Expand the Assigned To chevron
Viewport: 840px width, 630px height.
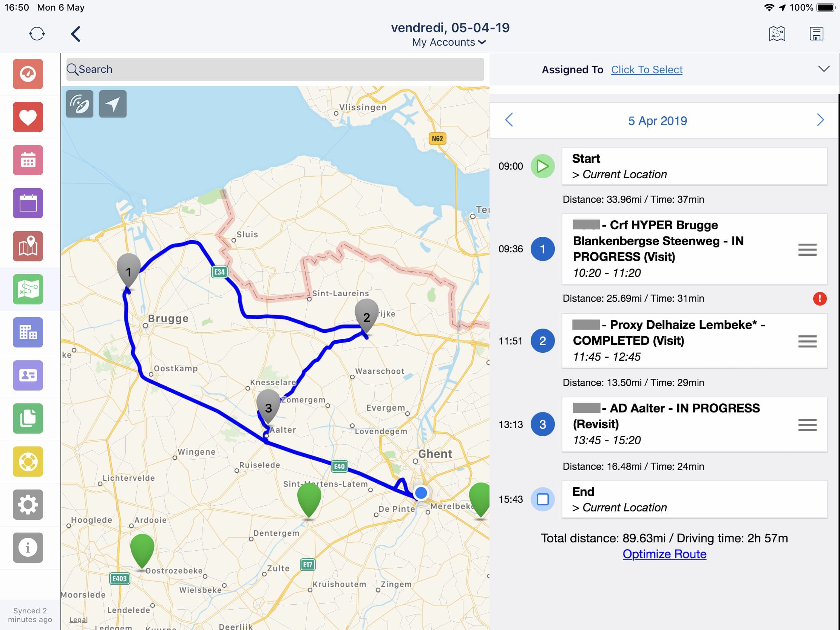(x=823, y=69)
